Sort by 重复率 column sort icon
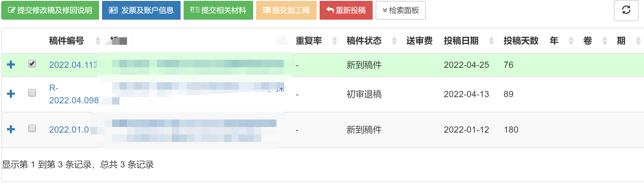Screen dimensions: 644x188 coord(335,41)
